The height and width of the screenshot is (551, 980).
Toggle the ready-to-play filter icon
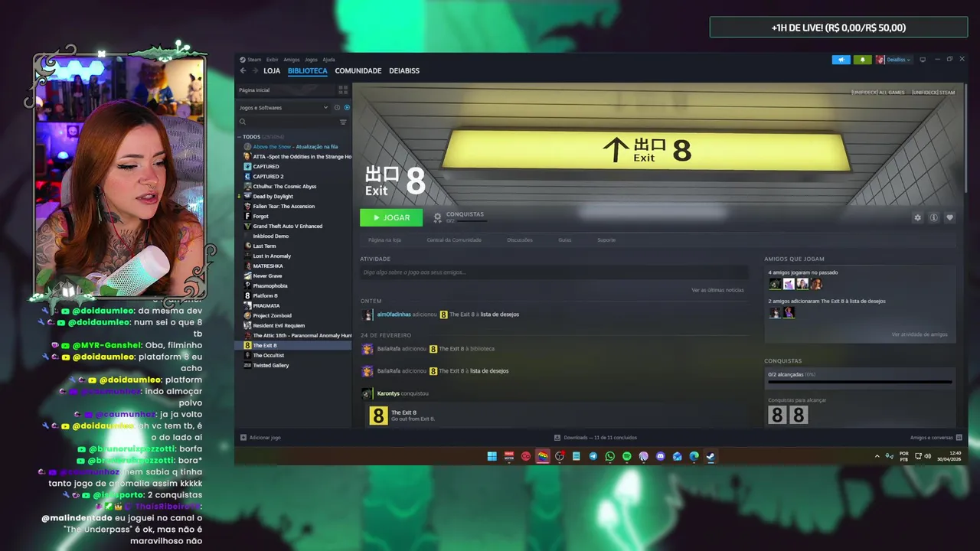pyautogui.click(x=346, y=108)
